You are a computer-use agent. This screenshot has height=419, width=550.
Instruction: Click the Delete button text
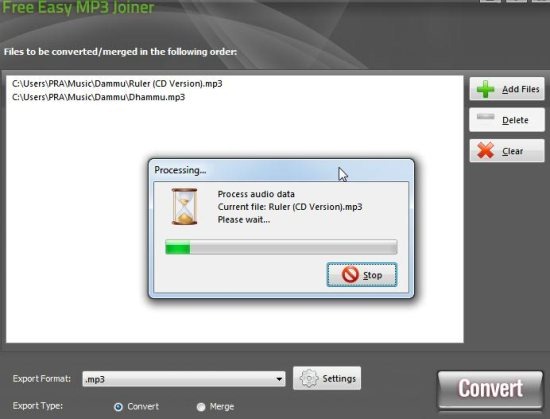pyautogui.click(x=515, y=120)
